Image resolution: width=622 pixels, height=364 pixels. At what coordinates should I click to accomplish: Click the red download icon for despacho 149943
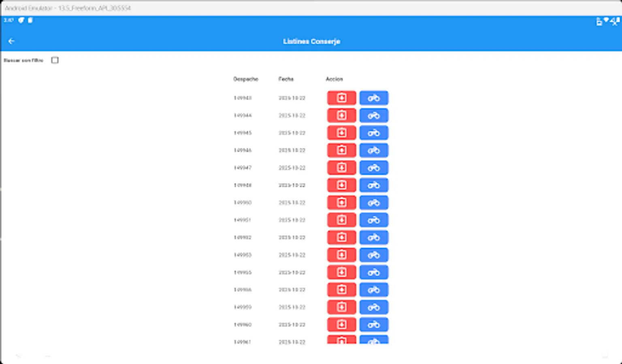tap(341, 97)
